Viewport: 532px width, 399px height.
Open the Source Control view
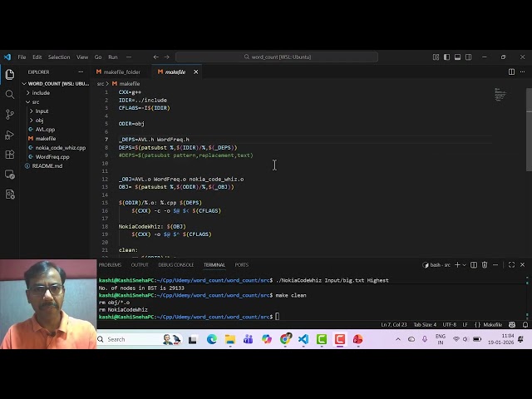(x=10, y=114)
